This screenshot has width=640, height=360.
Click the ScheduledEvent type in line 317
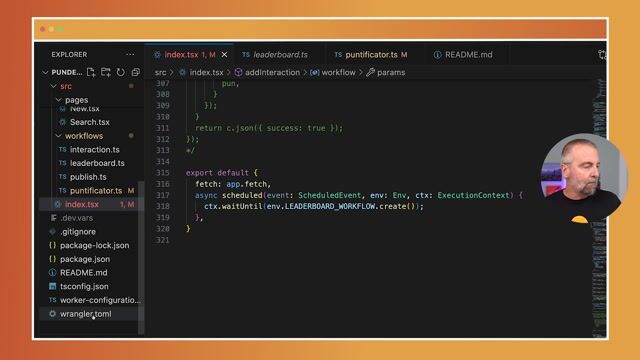coord(329,195)
